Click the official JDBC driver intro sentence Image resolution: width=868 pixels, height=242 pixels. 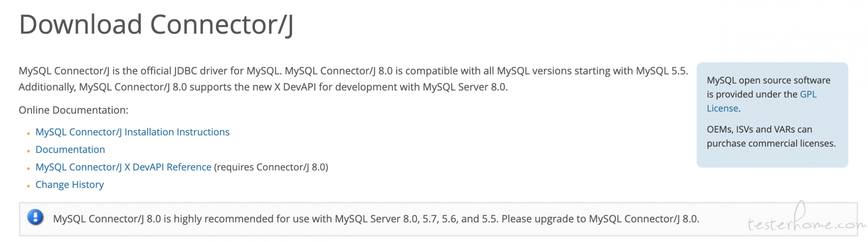[x=151, y=71]
